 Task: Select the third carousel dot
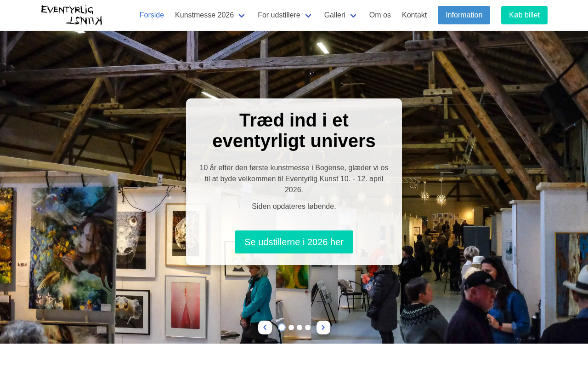tap(300, 328)
